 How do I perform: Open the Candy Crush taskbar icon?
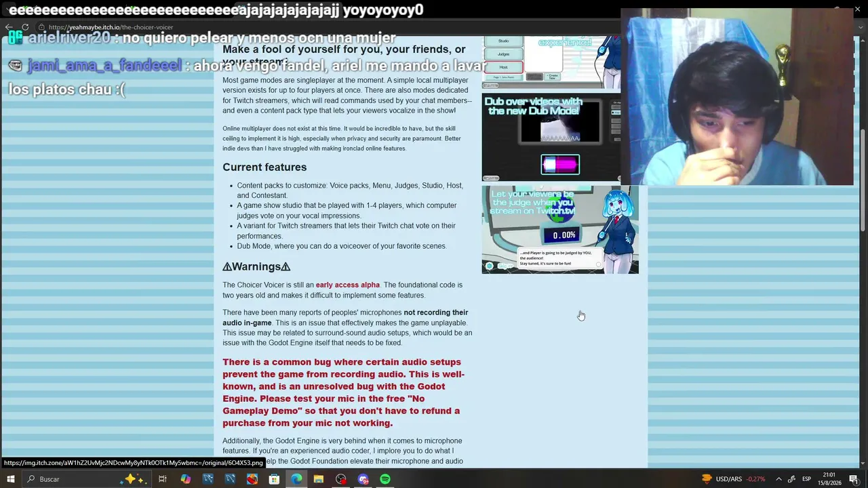(252, 479)
